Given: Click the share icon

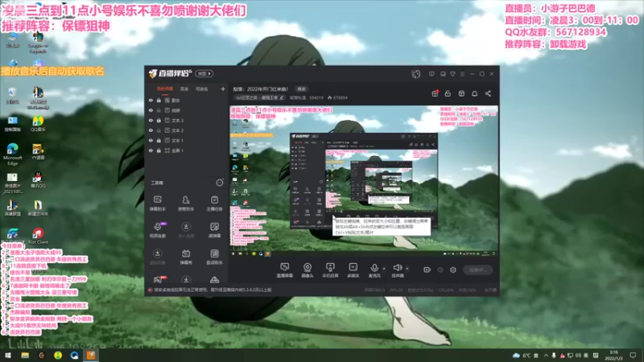Looking at the screenshot, I should 488,93.
